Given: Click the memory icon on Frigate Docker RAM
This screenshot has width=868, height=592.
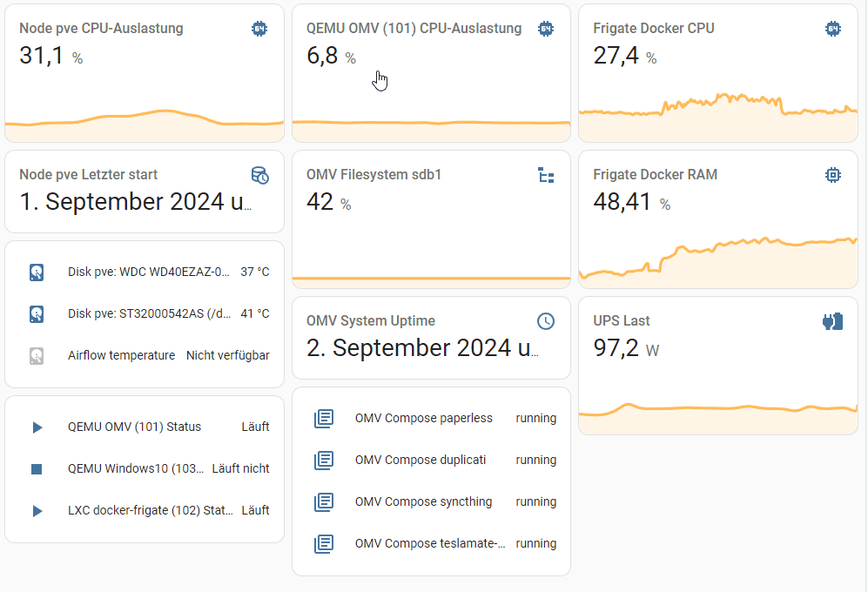Looking at the screenshot, I should coord(833,175).
